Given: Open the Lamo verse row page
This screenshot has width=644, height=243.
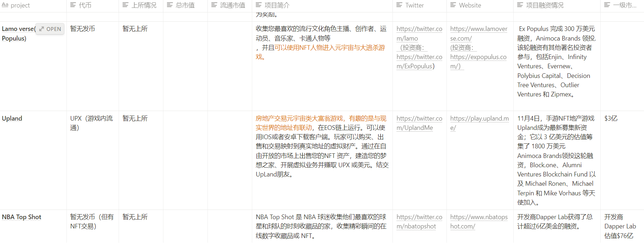Looking at the screenshot, I should click(50, 29).
